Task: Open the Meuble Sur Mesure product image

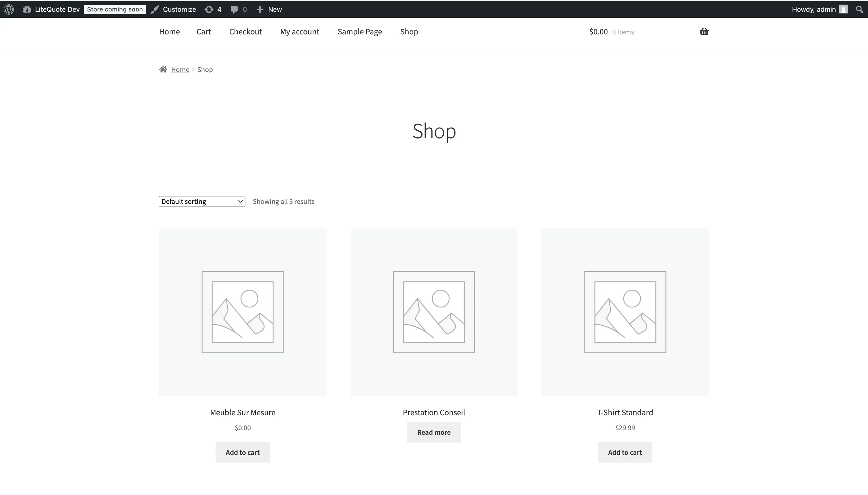Action: pyautogui.click(x=243, y=312)
